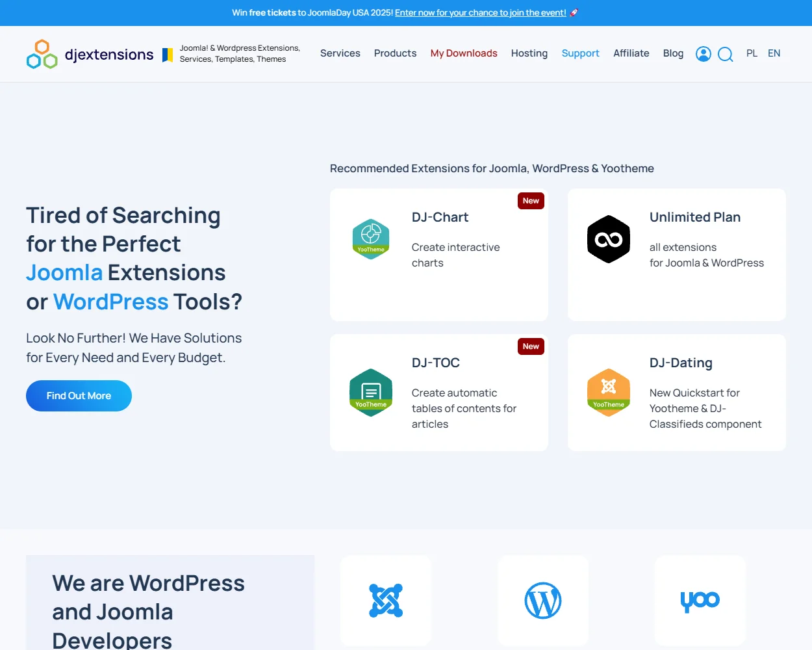Viewport: 812px width, 650px height.
Task: Click the DJ-Dating orange hexagon icon
Action: (x=609, y=393)
